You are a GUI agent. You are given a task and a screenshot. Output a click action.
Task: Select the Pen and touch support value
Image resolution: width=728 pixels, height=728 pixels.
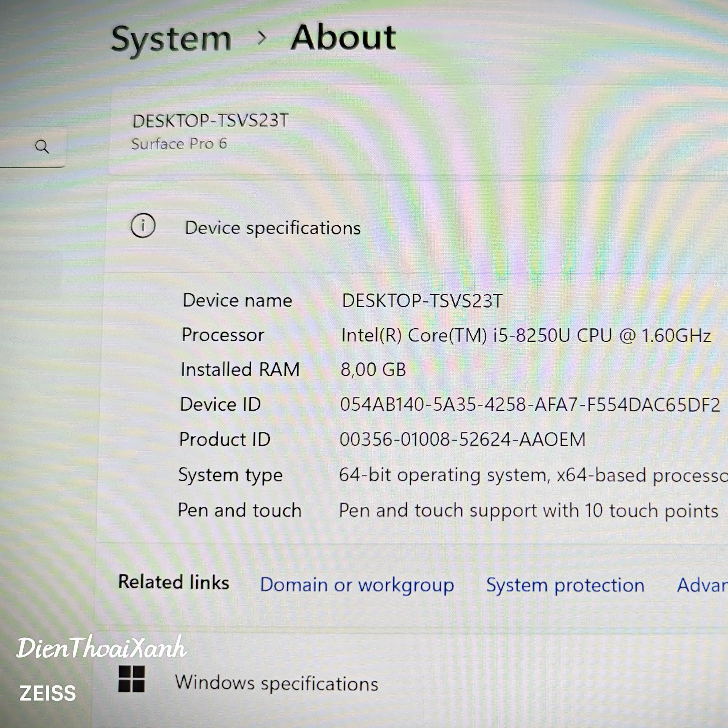(x=528, y=511)
